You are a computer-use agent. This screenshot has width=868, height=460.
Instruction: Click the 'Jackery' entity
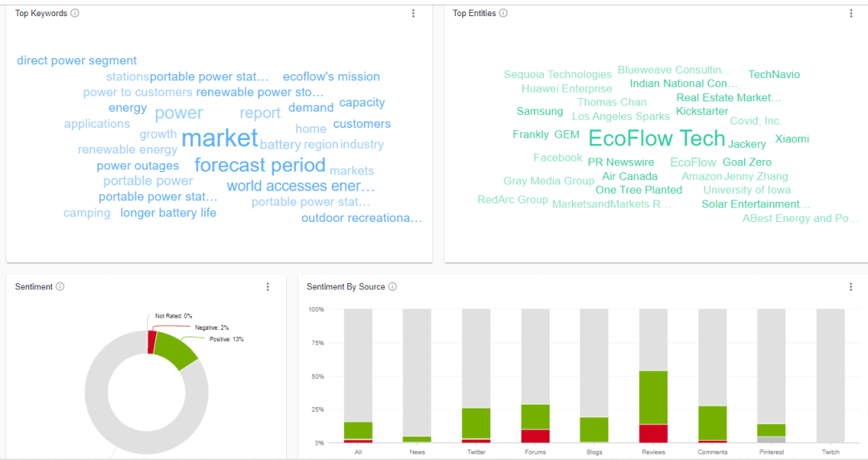[747, 144]
